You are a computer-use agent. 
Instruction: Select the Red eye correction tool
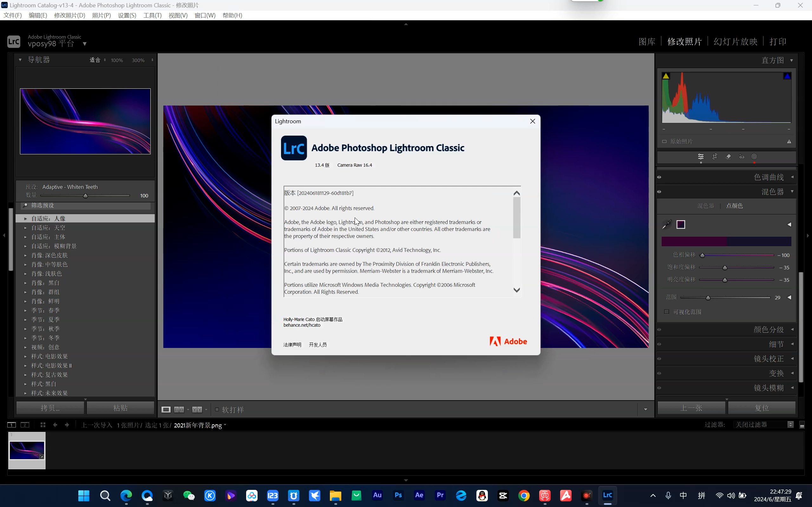[742, 157]
